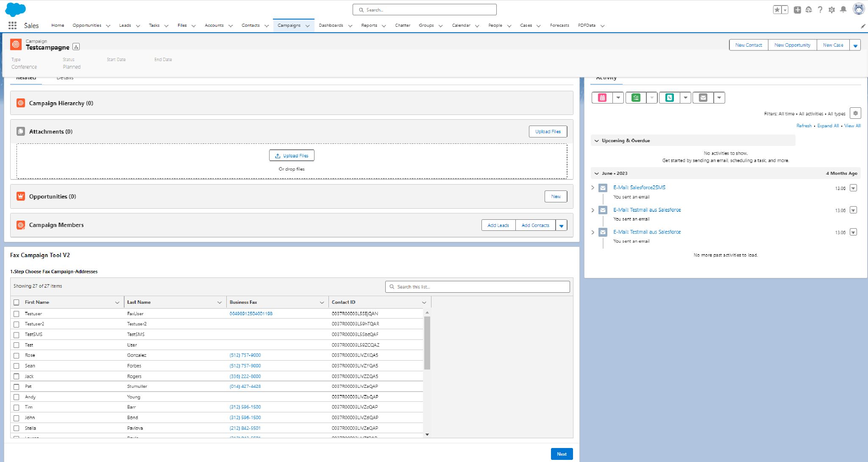This screenshot has width=868, height=462.
Task: Collapse the Upcoming & Overdue section
Action: pyautogui.click(x=597, y=140)
